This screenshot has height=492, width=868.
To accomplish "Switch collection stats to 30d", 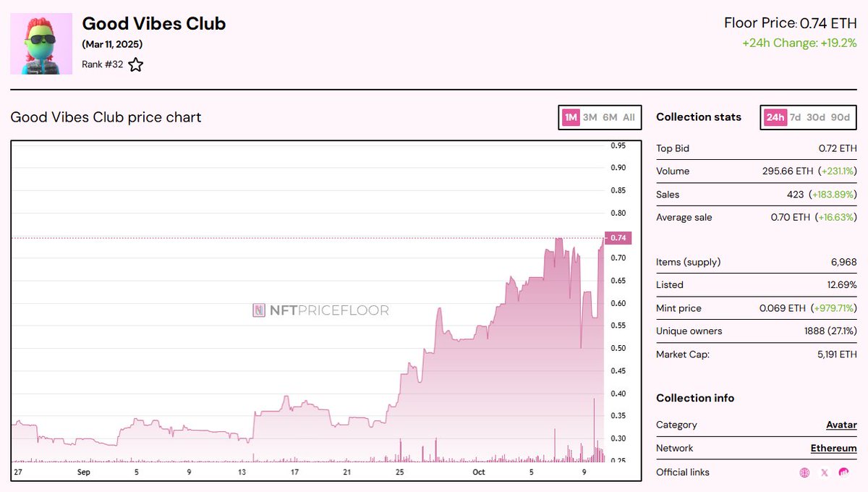I will point(816,117).
